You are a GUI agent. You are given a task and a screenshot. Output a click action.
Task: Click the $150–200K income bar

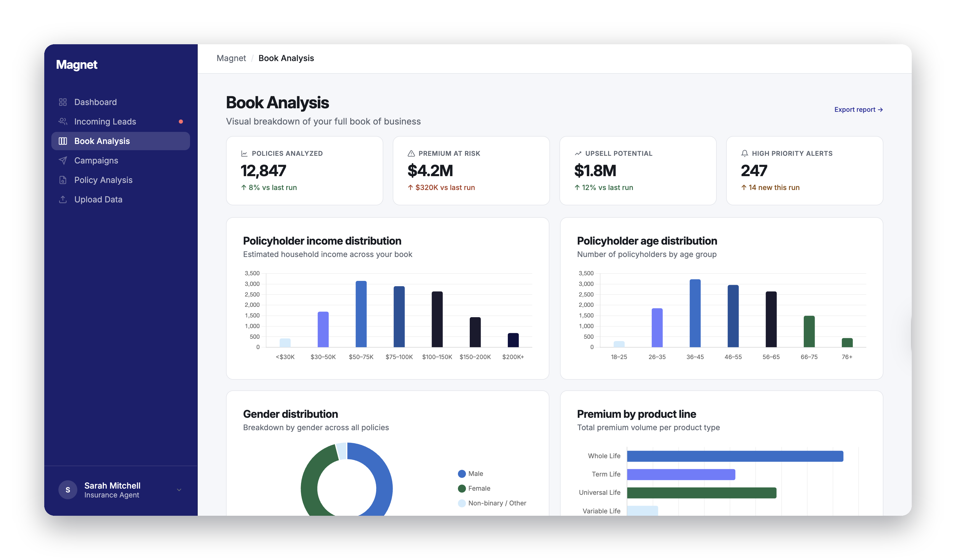pos(475,332)
